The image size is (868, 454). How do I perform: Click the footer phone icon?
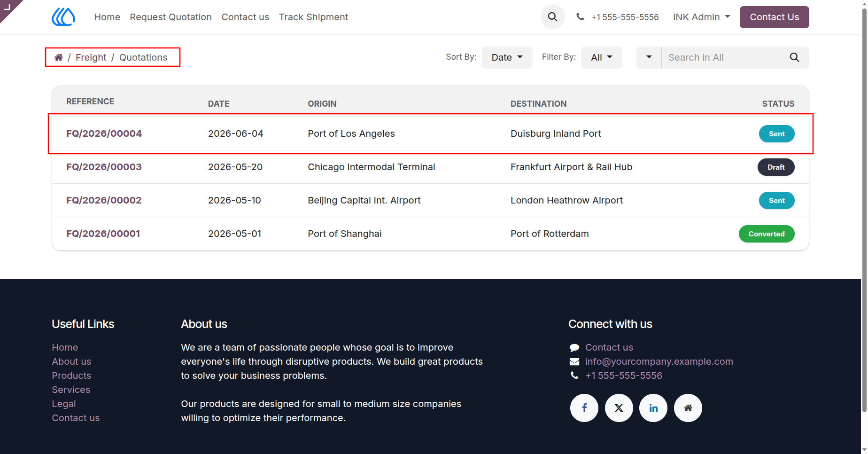tap(574, 375)
